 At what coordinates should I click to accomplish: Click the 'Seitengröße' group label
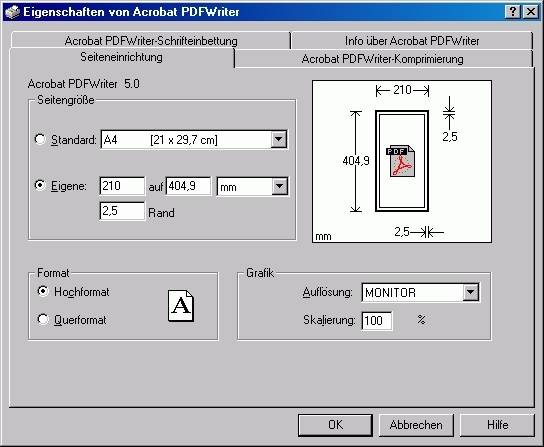(x=66, y=100)
